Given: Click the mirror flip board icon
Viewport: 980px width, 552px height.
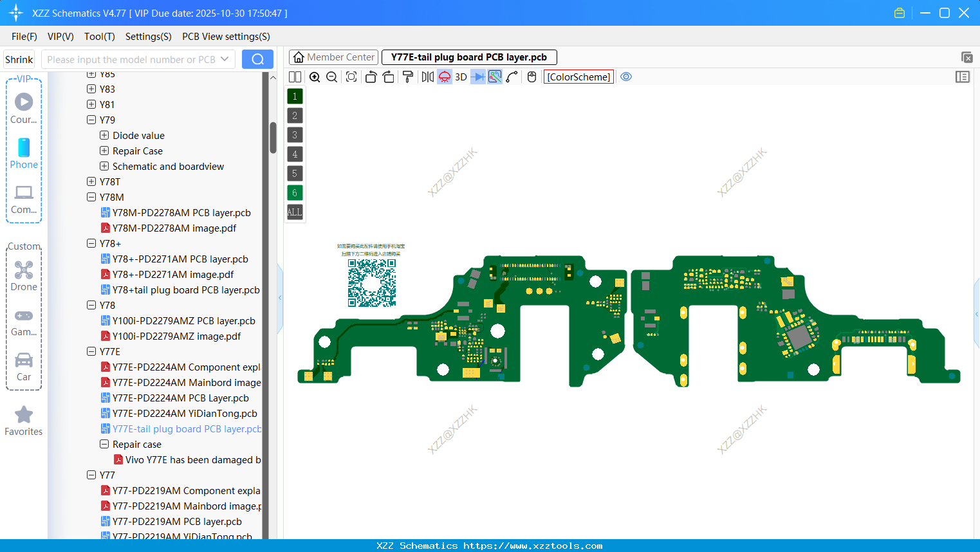Looking at the screenshot, I should pyautogui.click(x=426, y=77).
